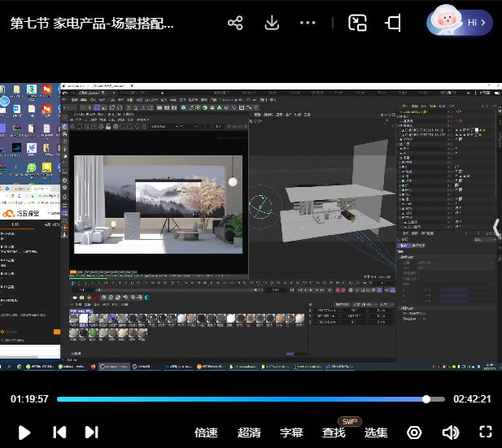Open the 倍速 playback speed menu
Image resolution: width=502 pixels, height=448 pixels.
pos(206,433)
